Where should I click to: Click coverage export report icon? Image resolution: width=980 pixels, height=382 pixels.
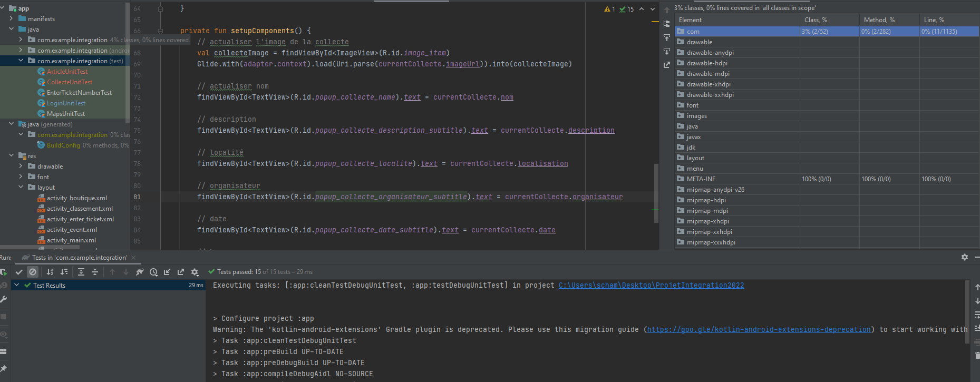click(667, 65)
